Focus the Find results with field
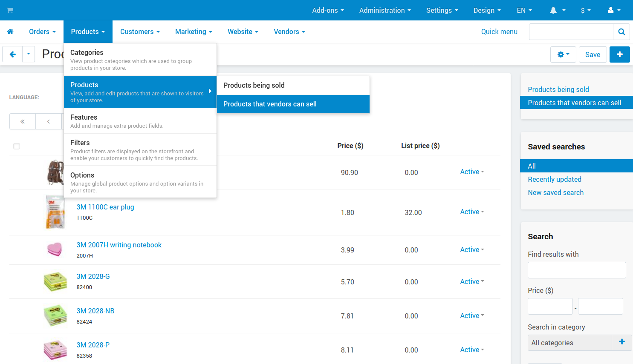Screen dimensions: 633x364 (x=577, y=270)
